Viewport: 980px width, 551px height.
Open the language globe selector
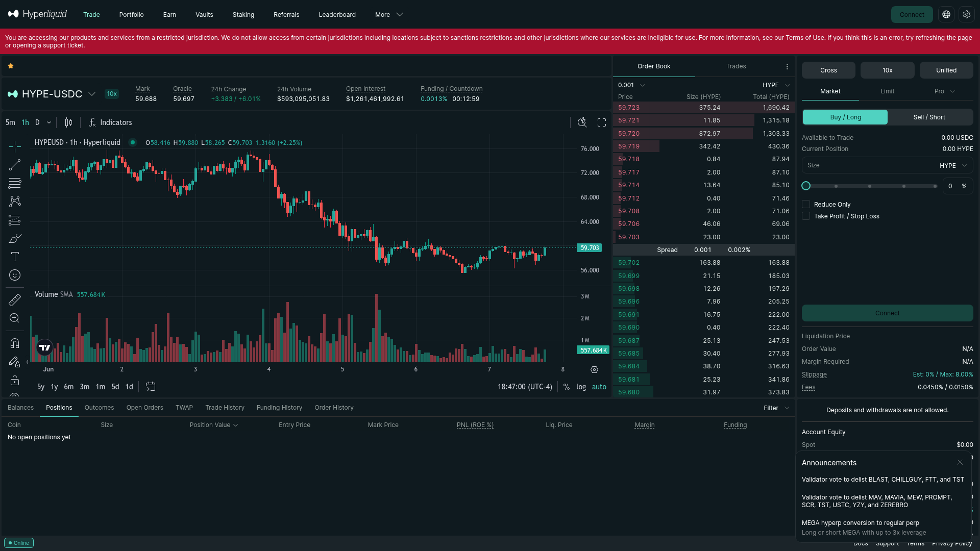pos(946,14)
